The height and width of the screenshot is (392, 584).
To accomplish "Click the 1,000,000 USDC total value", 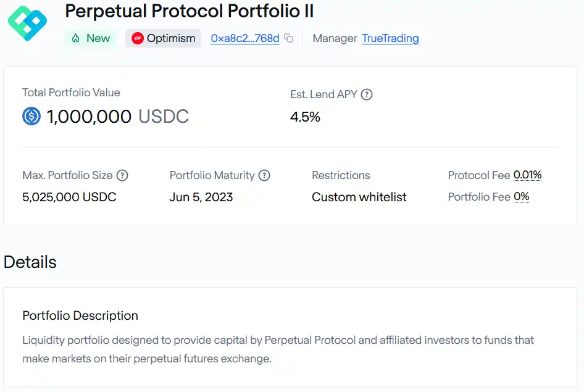I will (x=118, y=117).
